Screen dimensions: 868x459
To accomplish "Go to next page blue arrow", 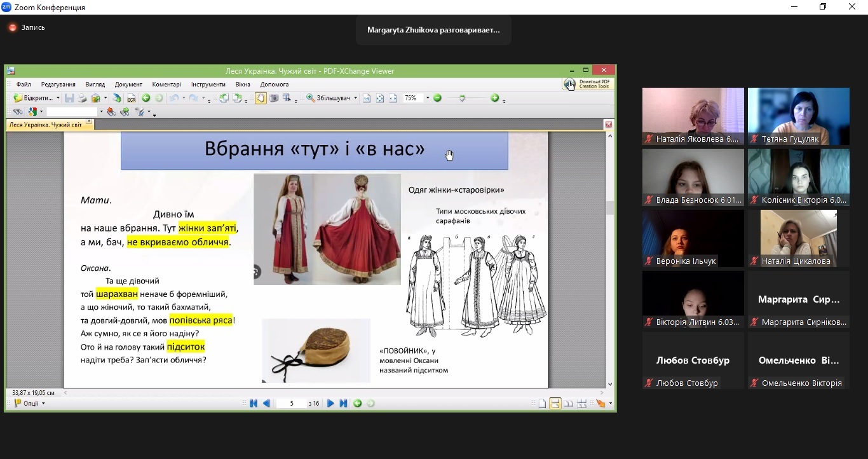I will [x=330, y=403].
